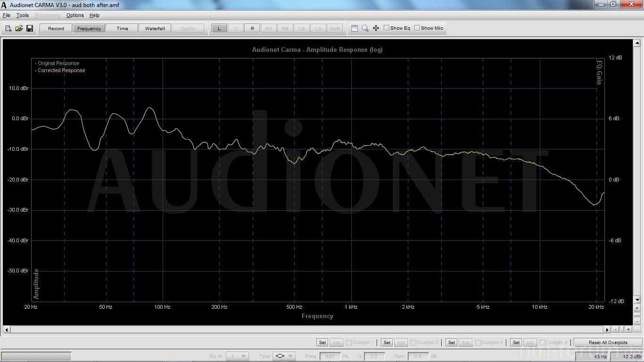
Task: Click Set button for Overplot 1
Action: pos(322,343)
